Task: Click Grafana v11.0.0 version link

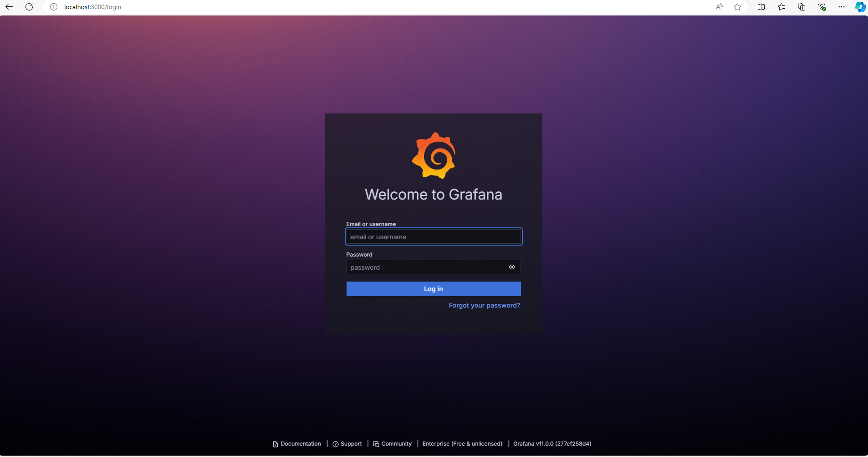Action: (x=552, y=444)
